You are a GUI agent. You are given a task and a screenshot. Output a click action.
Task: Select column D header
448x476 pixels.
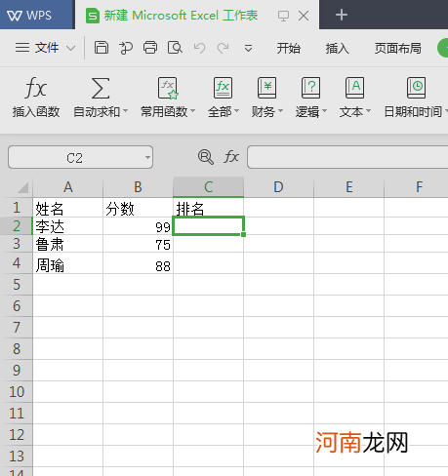click(x=278, y=187)
